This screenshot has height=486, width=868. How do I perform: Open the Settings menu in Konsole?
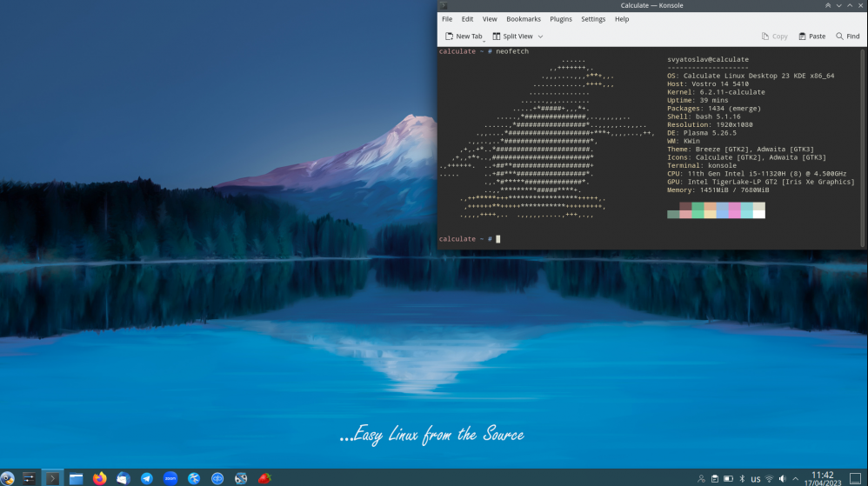click(593, 19)
